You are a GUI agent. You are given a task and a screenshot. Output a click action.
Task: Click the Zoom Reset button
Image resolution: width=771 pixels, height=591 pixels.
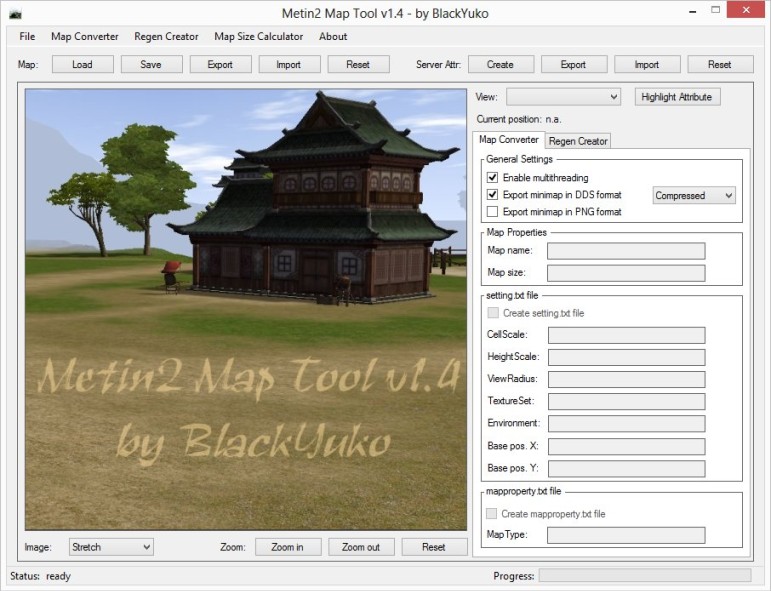pos(435,547)
